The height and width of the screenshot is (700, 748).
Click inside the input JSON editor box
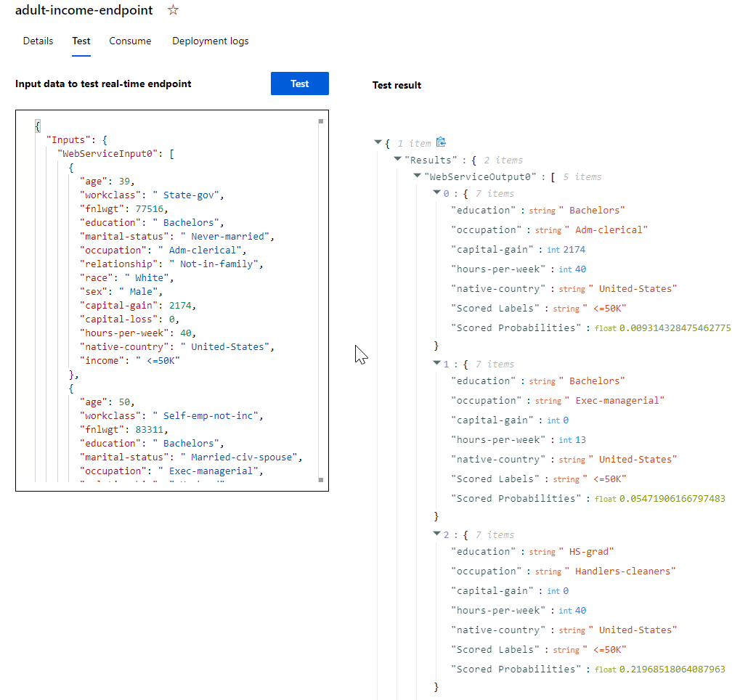click(x=171, y=301)
